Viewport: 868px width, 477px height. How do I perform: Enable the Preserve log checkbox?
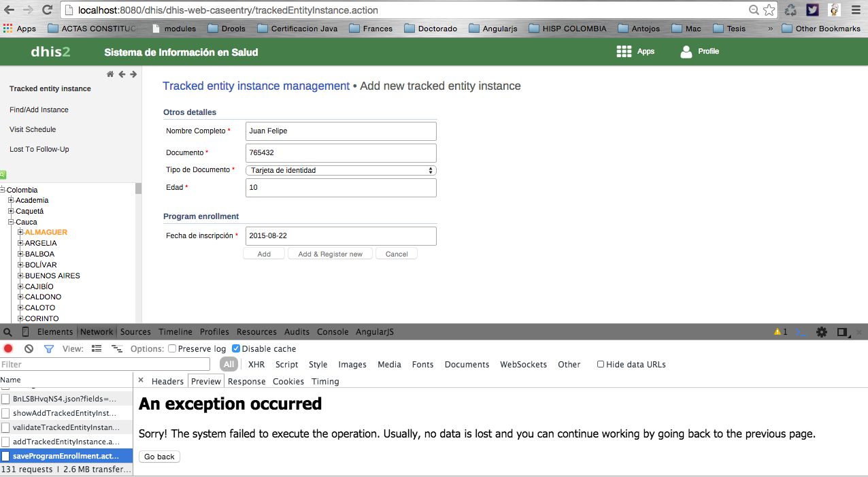click(172, 348)
